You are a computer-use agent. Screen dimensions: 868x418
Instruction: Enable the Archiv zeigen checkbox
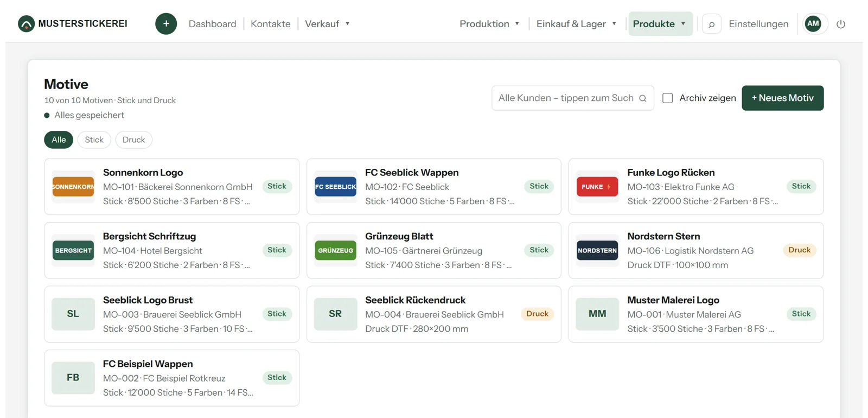click(x=668, y=98)
